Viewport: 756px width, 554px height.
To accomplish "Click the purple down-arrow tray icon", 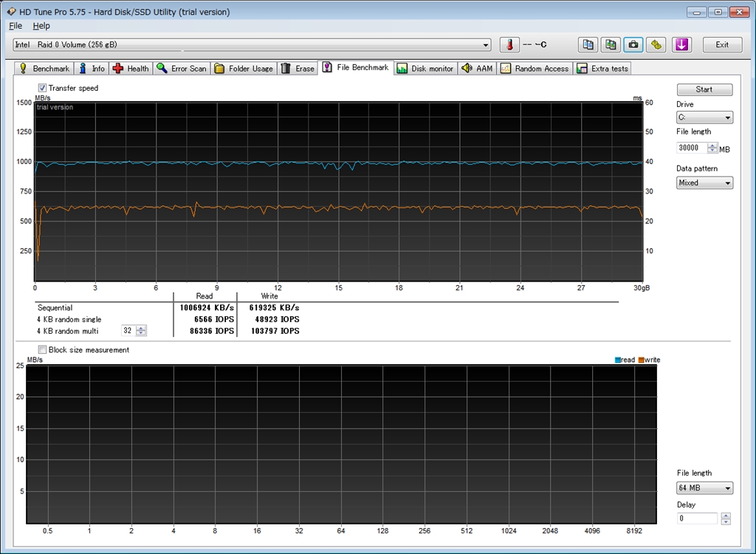I will (x=681, y=44).
